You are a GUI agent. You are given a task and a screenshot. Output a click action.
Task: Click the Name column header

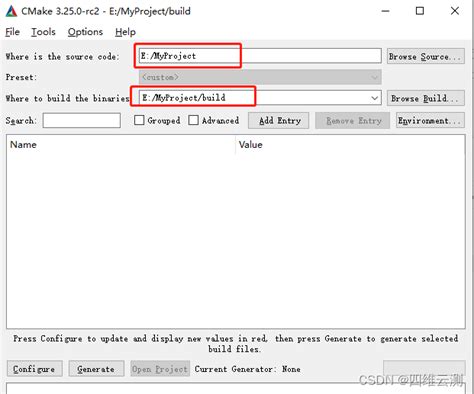tap(121, 145)
